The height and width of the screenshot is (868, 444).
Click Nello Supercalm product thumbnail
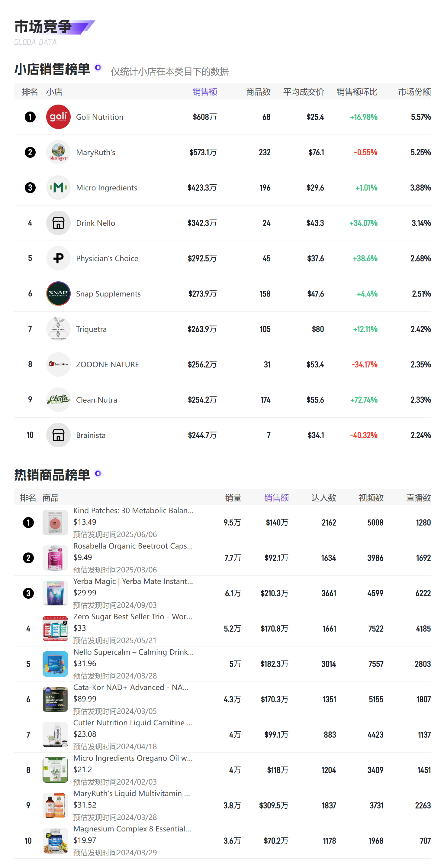click(55, 664)
